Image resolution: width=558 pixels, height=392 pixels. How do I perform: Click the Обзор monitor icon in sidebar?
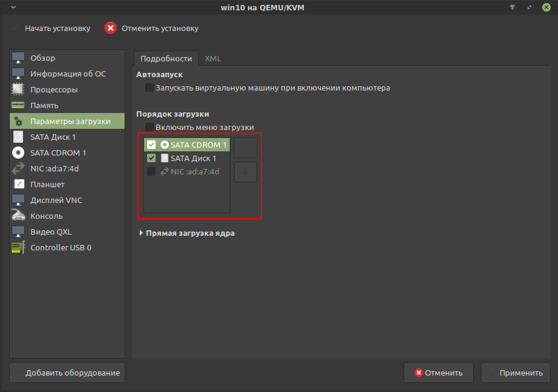[19, 58]
